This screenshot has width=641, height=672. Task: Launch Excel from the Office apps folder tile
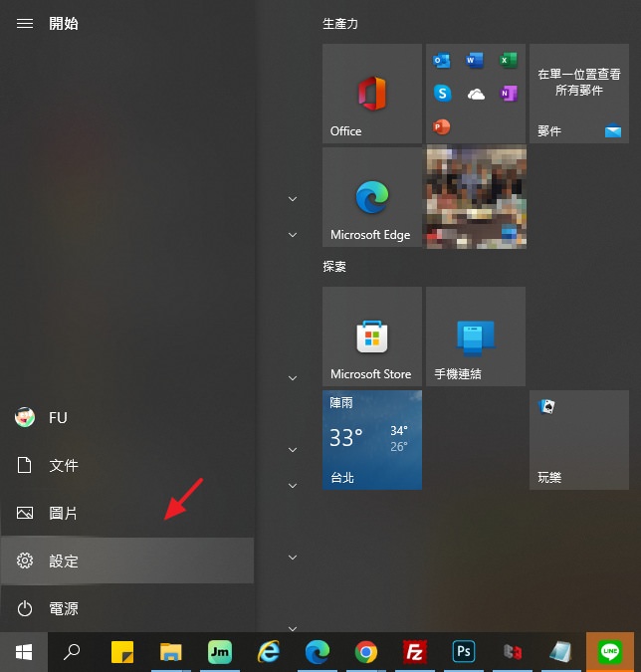click(509, 61)
